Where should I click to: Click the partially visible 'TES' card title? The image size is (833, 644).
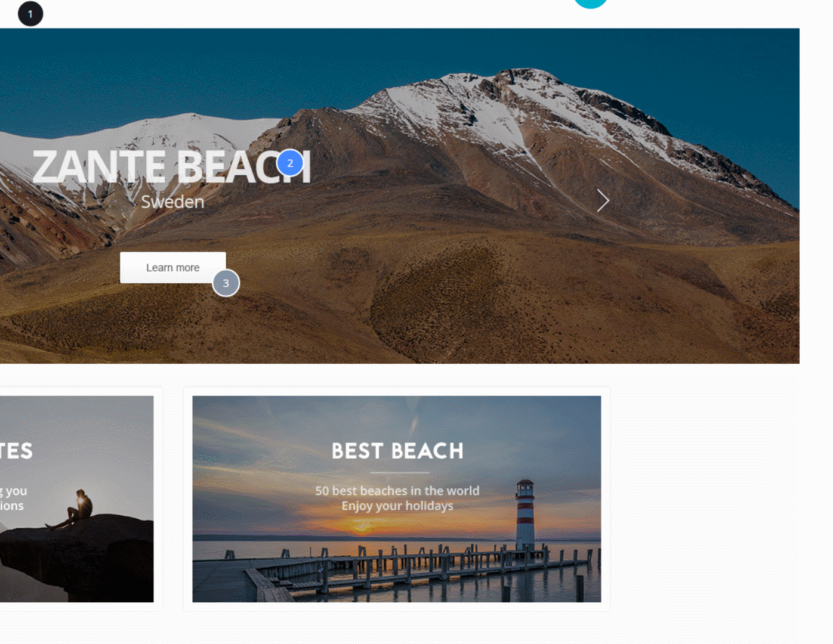[x=16, y=451]
